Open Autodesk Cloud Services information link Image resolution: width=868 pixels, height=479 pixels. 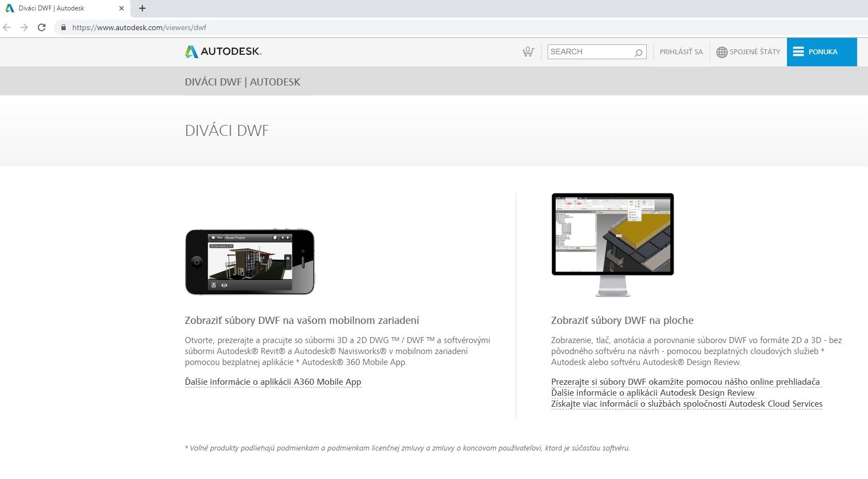(687, 404)
